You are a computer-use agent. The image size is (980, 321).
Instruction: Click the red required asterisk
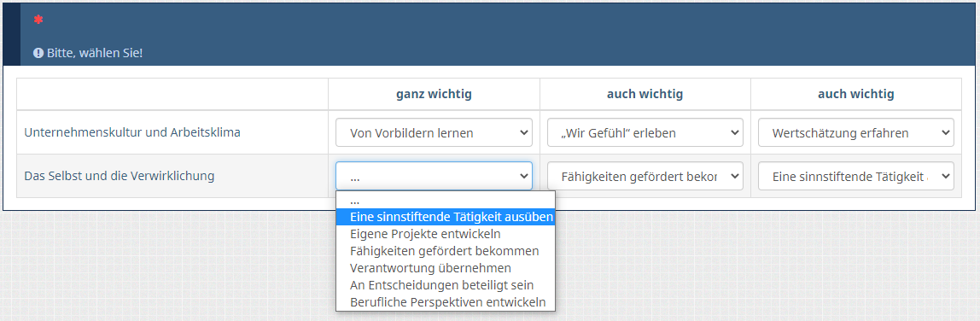coord(38,20)
